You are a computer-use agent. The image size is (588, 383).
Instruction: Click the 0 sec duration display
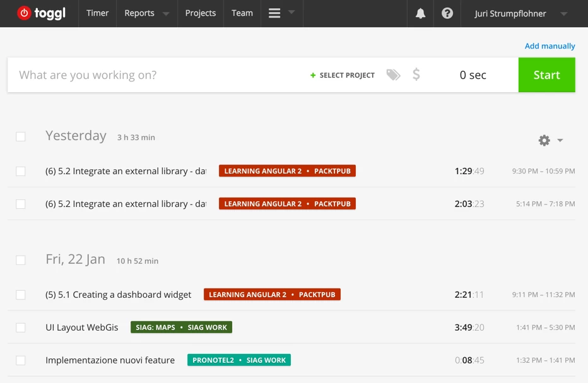tap(473, 75)
